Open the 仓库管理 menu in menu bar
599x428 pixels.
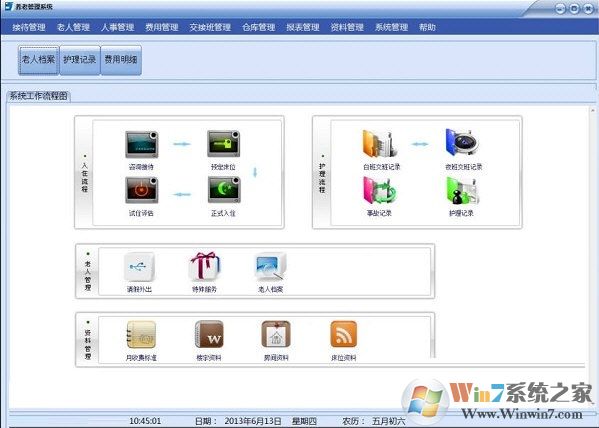[259, 27]
